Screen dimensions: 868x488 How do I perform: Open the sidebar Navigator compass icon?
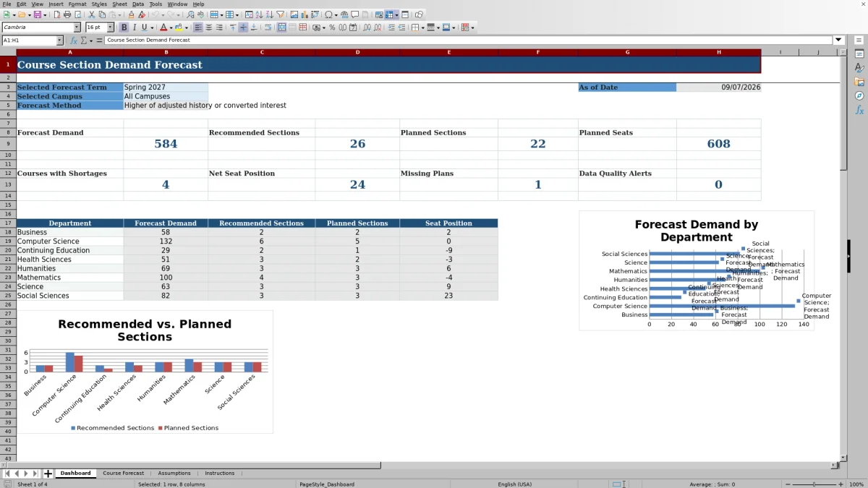(x=860, y=95)
